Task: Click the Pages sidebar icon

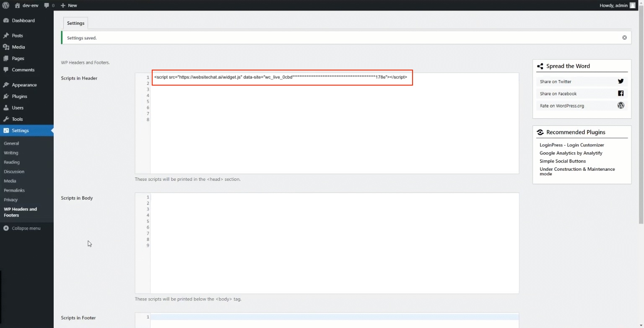Action: pos(6,58)
